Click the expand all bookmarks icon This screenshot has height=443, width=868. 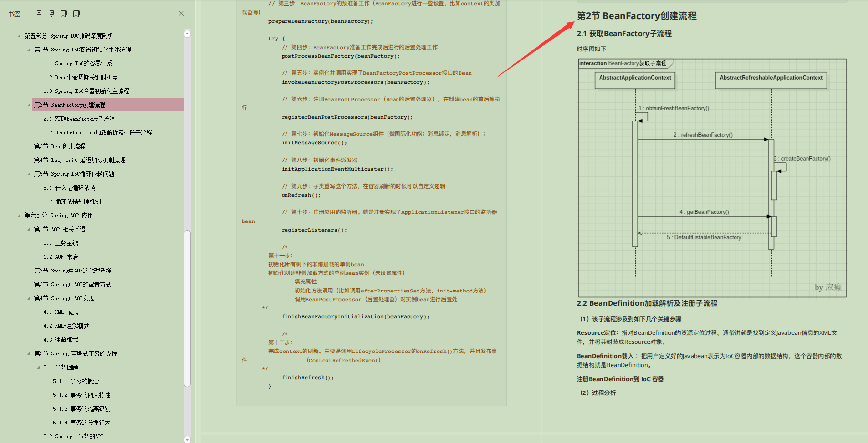click(x=38, y=13)
